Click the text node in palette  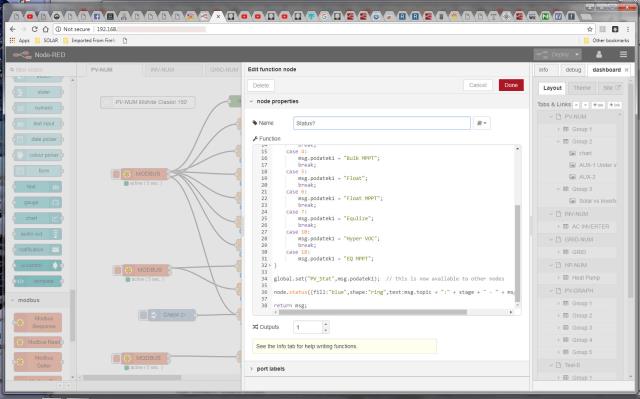click(38, 187)
